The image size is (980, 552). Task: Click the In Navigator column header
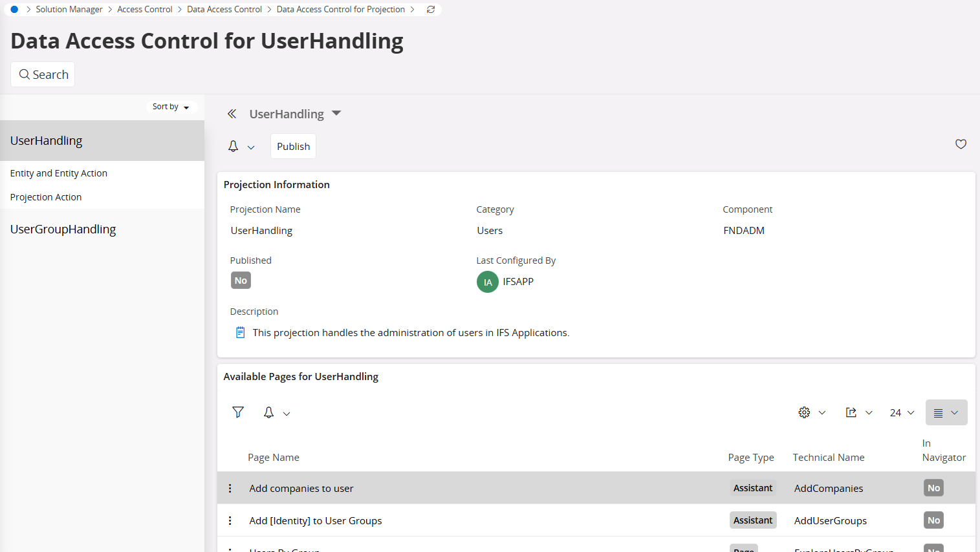click(x=944, y=451)
